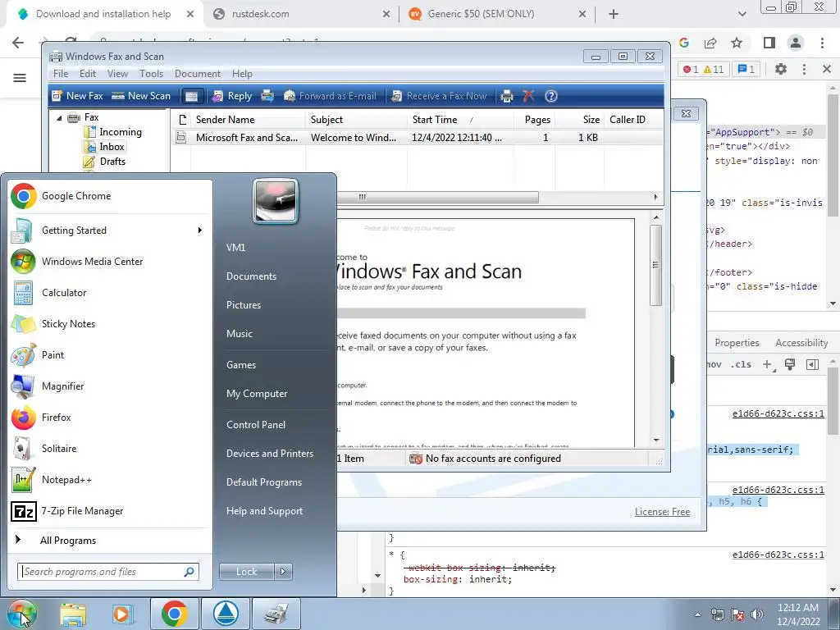Open Solitaire from Start menu
The width and height of the screenshot is (840, 630).
(111, 449)
